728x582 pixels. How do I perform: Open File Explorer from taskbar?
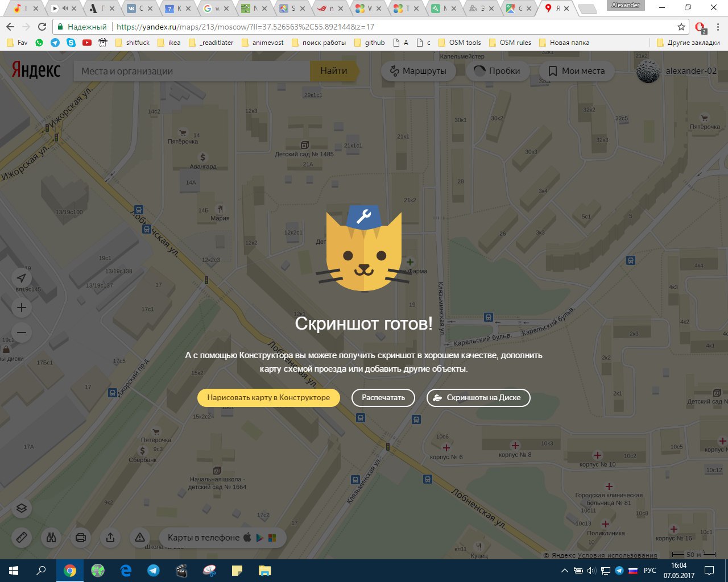coord(265,571)
